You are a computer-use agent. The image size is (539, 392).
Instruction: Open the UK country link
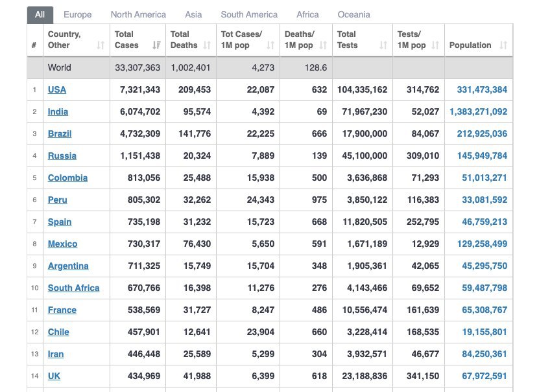(x=54, y=376)
